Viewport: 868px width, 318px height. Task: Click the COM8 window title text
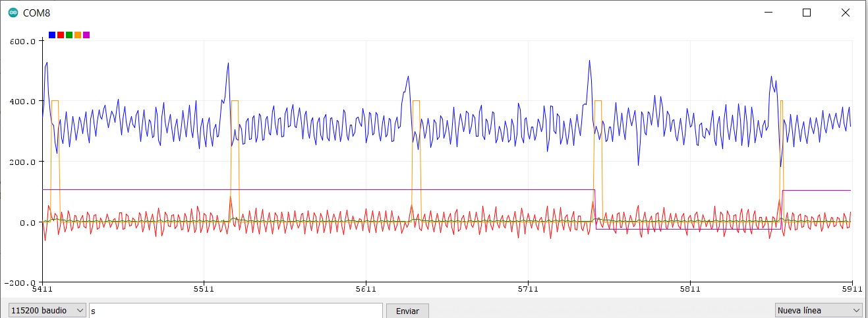click(x=37, y=13)
